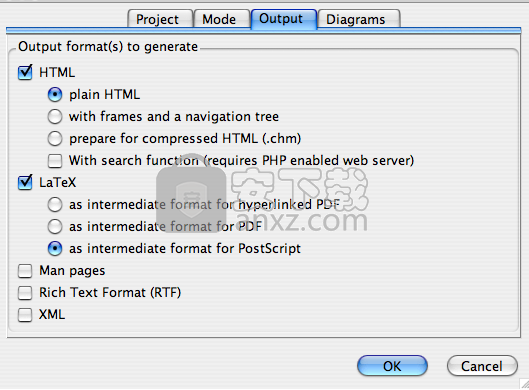This screenshot has height=390, width=529.
Task: Dismiss the dialog with Cancel
Action: click(x=482, y=366)
